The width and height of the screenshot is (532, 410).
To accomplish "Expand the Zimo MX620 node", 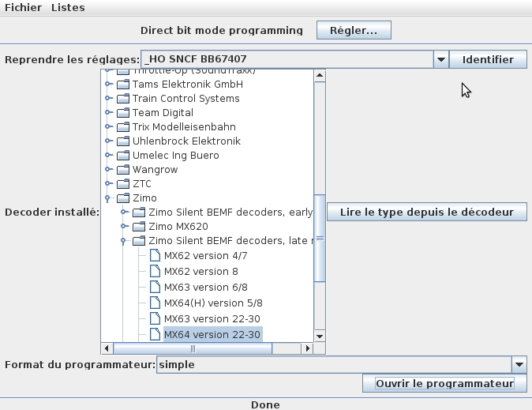I will coord(124,226).
